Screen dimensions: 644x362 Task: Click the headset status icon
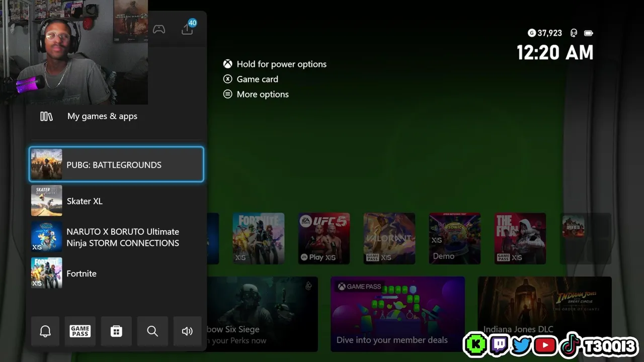point(574,33)
